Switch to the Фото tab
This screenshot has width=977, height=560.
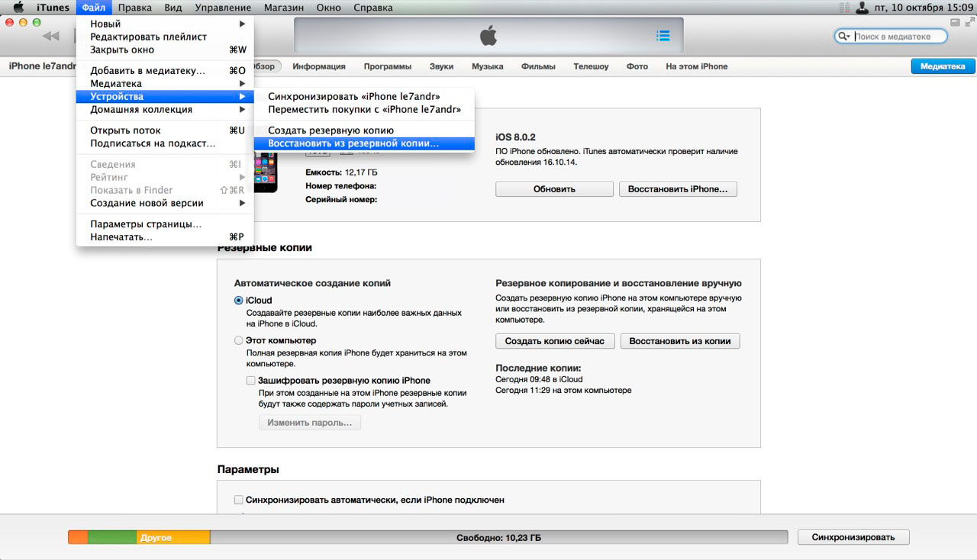(x=637, y=66)
